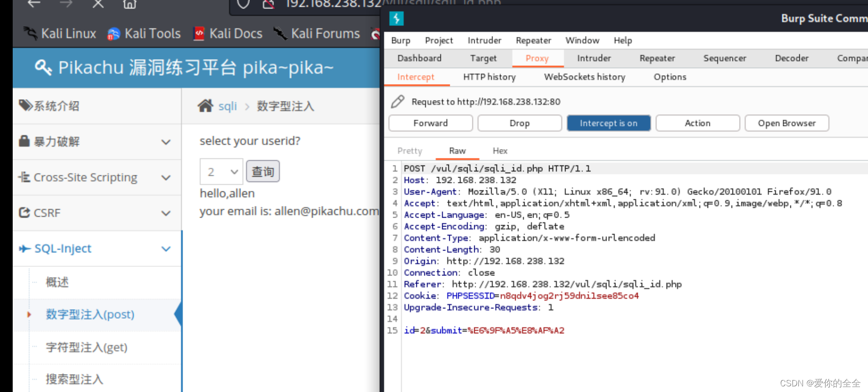Click the 查询 submit button
The width and height of the screenshot is (868, 392).
[263, 172]
